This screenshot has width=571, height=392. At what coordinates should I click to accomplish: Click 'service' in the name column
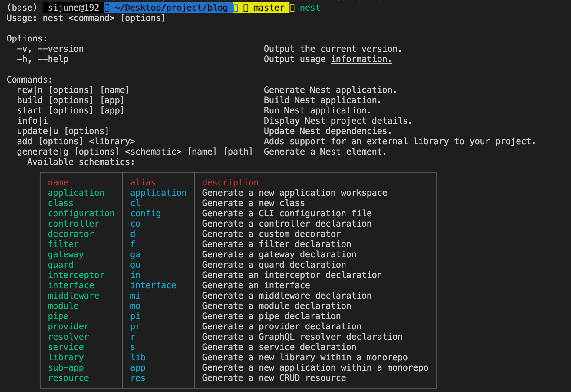pos(66,347)
